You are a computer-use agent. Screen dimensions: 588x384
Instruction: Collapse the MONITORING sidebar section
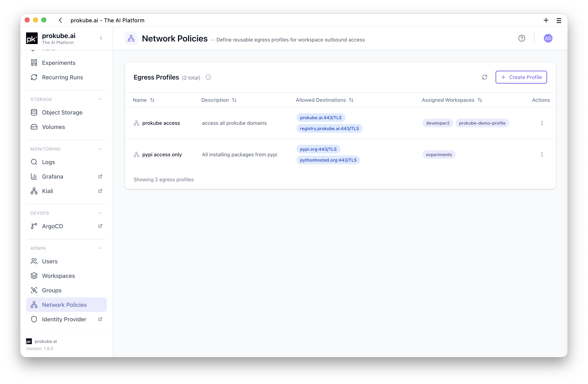tap(100, 149)
